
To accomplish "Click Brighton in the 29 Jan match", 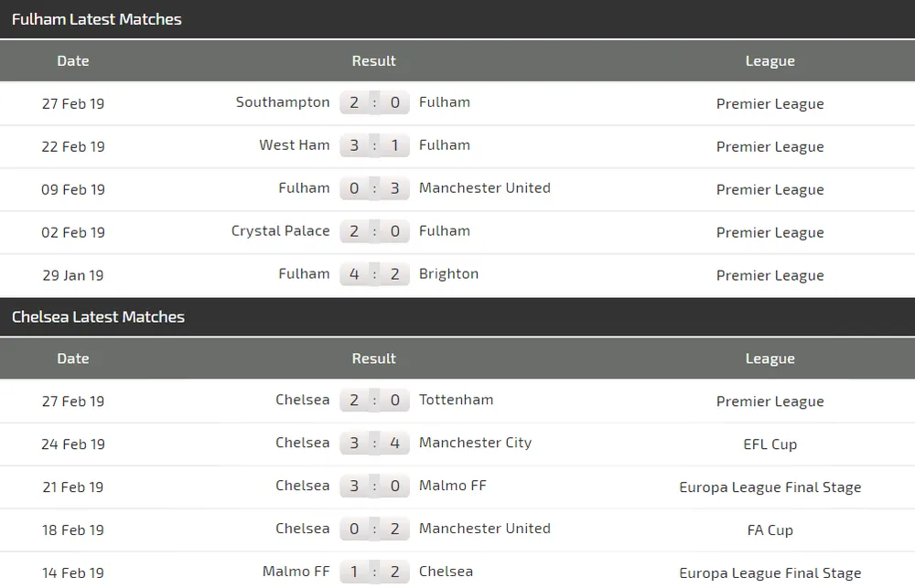I will tap(448, 274).
